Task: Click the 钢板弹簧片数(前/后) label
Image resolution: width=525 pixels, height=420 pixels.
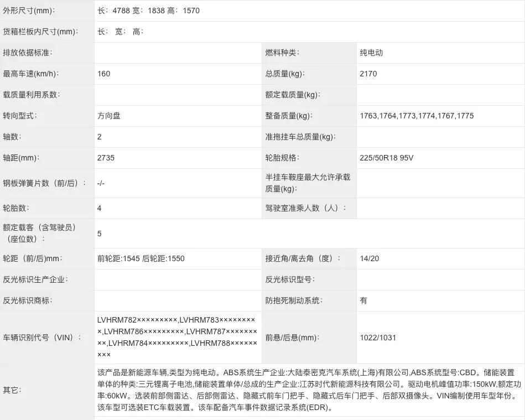Action: pyautogui.click(x=44, y=183)
